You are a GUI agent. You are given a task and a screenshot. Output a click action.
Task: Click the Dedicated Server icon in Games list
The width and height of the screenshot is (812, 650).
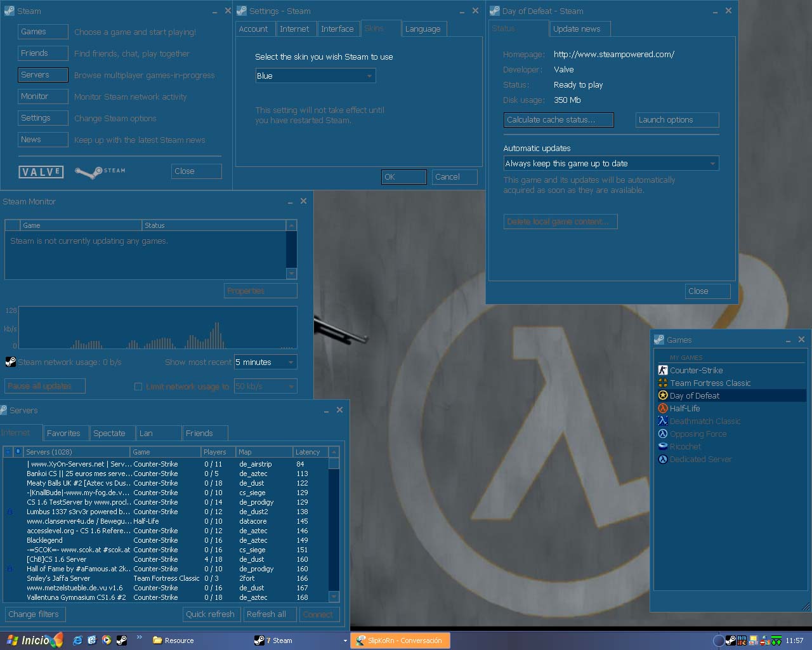click(x=663, y=459)
